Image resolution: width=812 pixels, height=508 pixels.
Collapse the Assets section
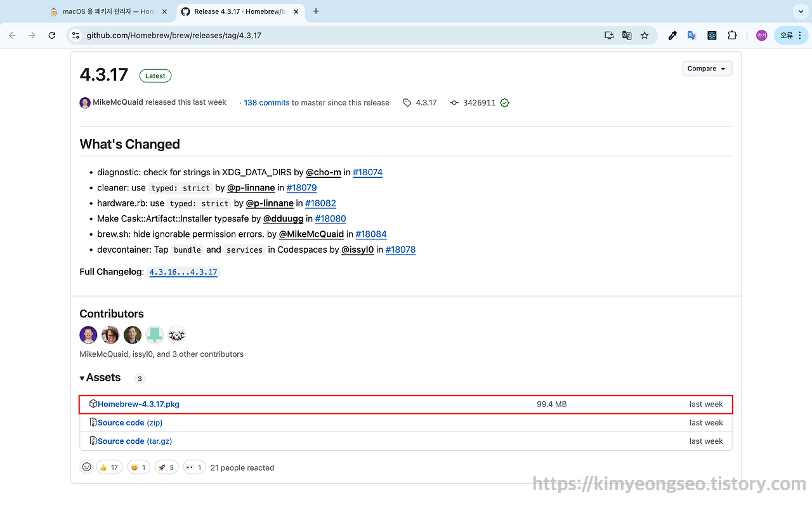click(100, 377)
